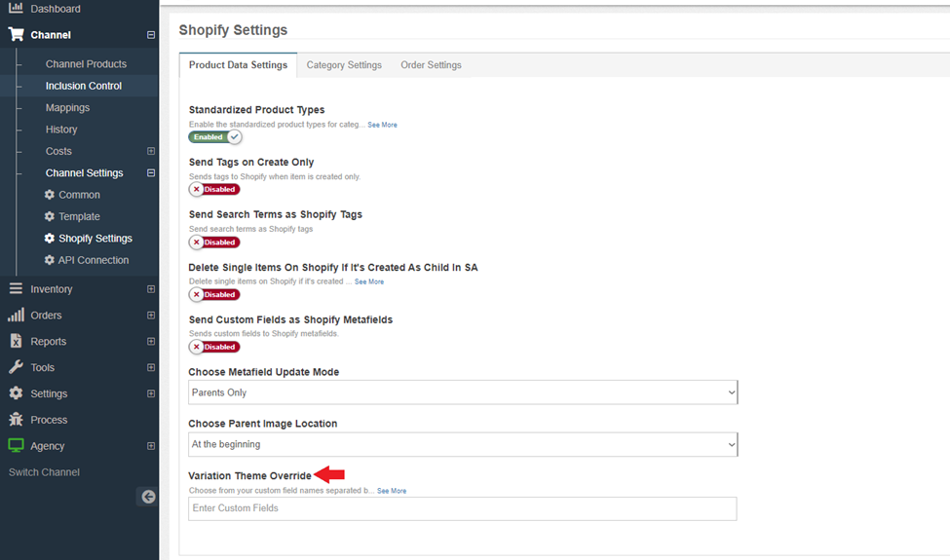Enable Send Tags on Create Only
The width and height of the screenshot is (950, 560).
tap(214, 190)
